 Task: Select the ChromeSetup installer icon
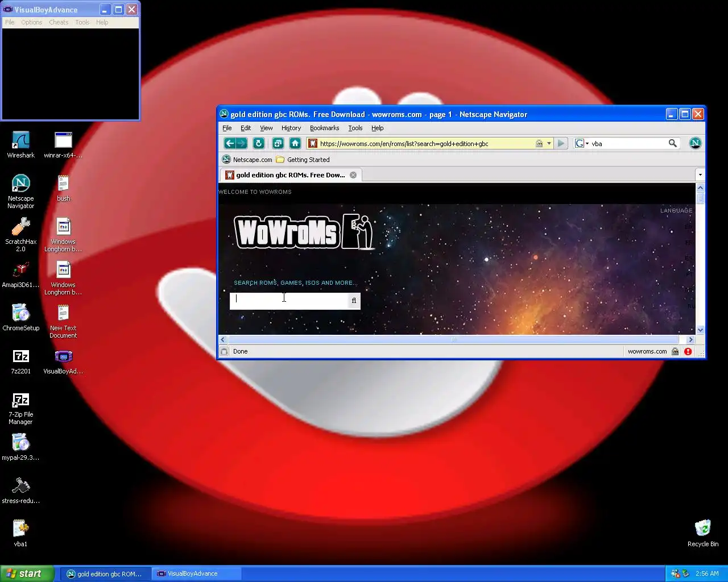click(21, 318)
